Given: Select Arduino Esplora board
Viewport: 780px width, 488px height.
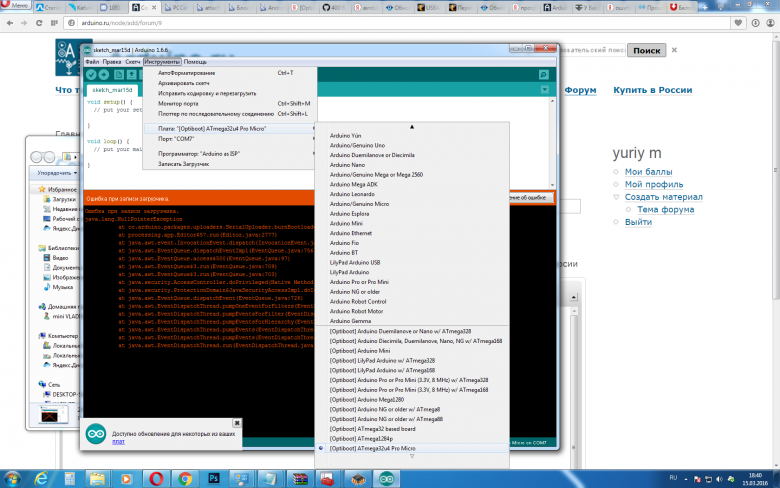Looking at the screenshot, I should tap(412, 213).
